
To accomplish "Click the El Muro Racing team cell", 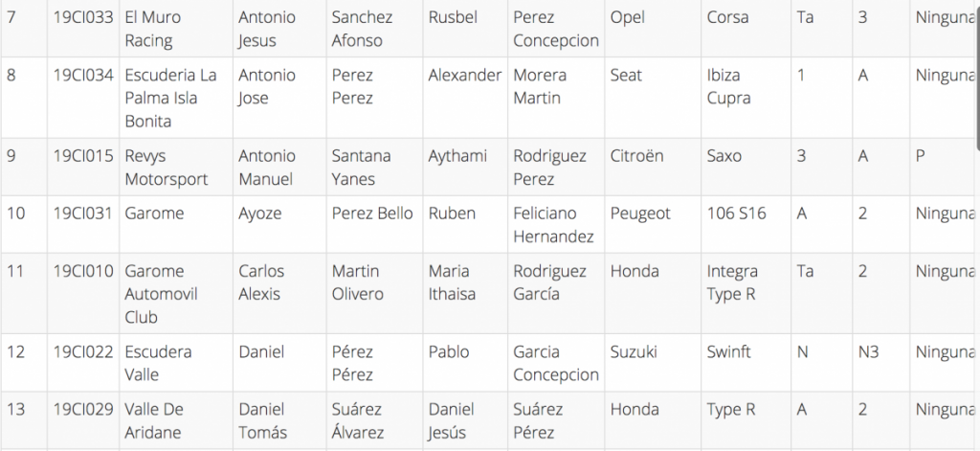I will (x=153, y=29).
